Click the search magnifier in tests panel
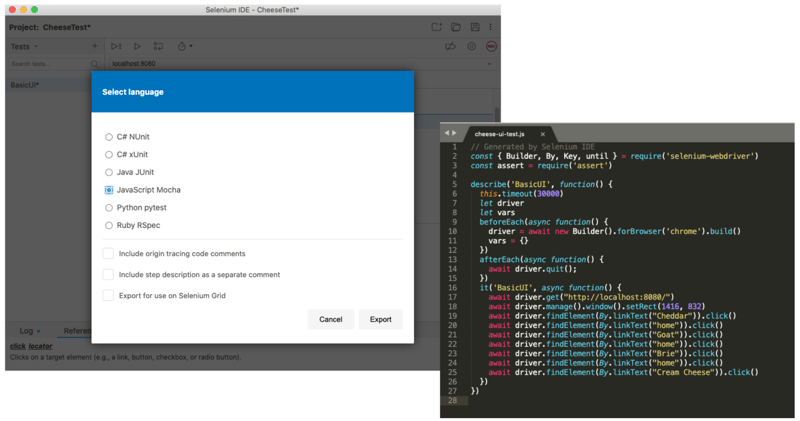The width and height of the screenshot is (800, 421). pos(94,64)
